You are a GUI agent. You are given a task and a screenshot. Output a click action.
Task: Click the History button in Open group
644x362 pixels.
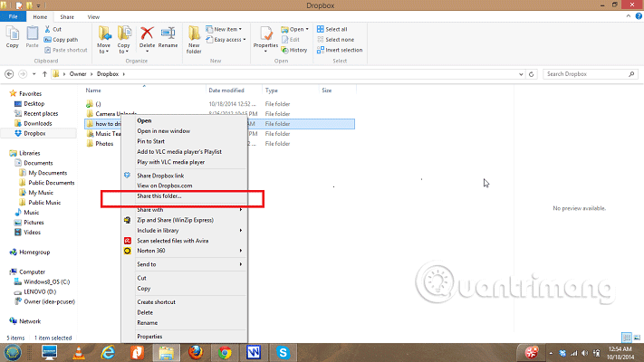[294, 50]
